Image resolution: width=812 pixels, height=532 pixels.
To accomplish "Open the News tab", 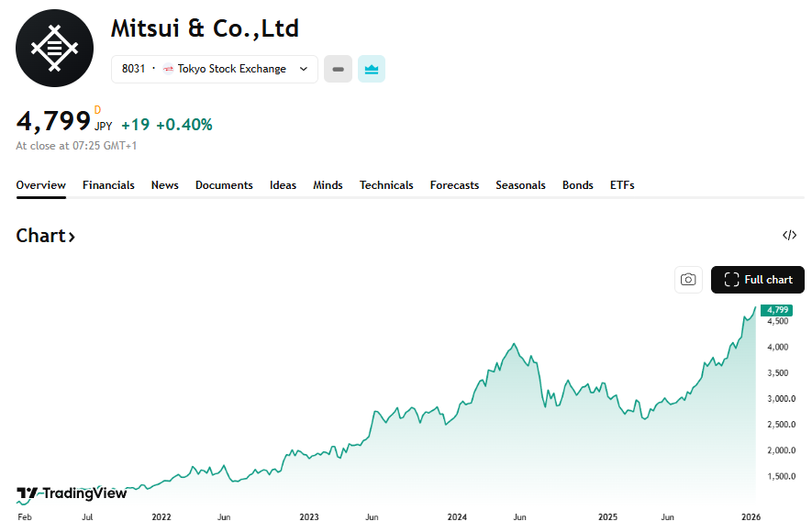I will pos(165,185).
